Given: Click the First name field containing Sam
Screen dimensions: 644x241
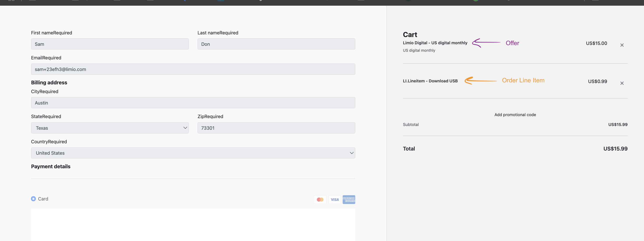Looking at the screenshot, I should tap(110, 44).
